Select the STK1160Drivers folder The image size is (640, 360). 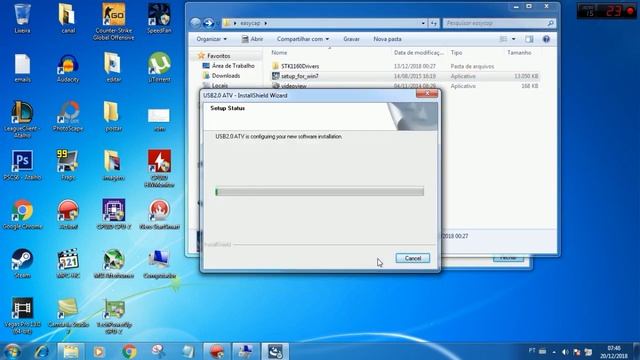click(300, 66)
